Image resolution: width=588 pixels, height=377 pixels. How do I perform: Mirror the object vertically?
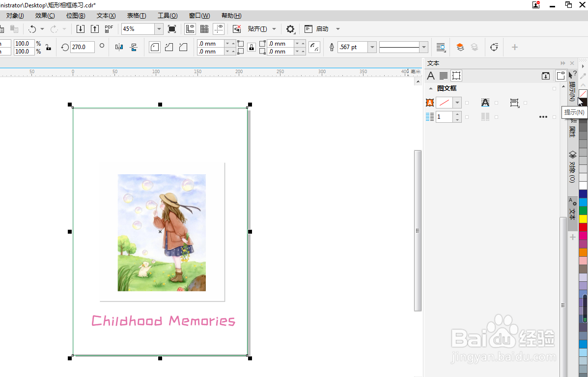point(134,47)
